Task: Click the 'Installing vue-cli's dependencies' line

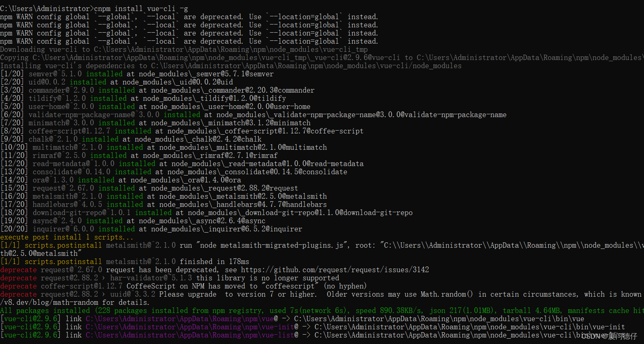Action: pyautogui.click(x=231, y=66)
